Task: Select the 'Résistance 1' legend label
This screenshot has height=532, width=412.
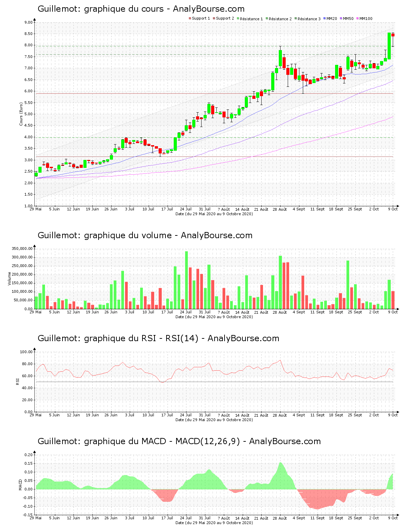Action: tap(251, 19)
